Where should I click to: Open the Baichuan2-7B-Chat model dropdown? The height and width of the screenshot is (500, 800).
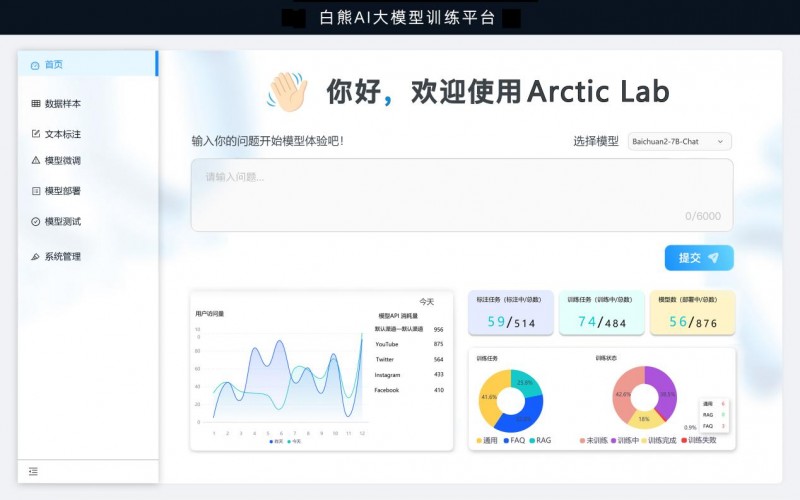tap(680, 142)
